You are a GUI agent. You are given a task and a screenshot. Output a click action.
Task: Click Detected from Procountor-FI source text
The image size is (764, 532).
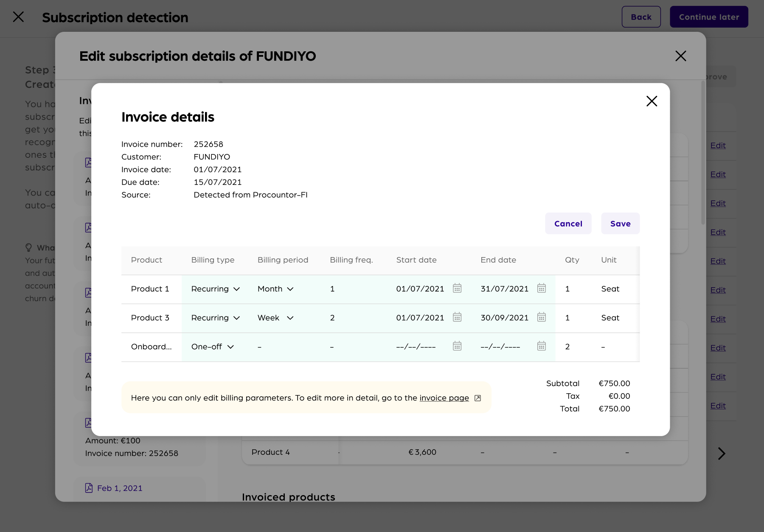click(250, 195)
